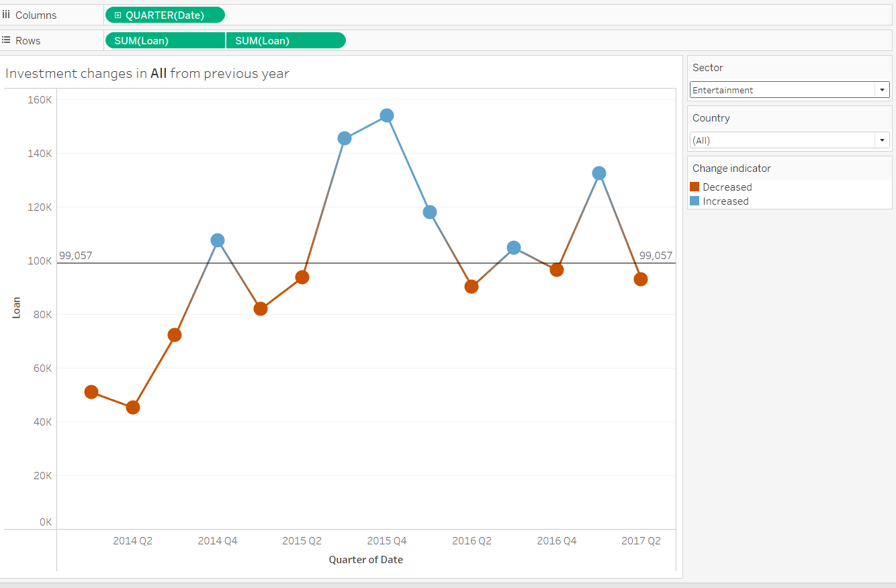Image resolution: width=896 pixels, height=588 pixels.
Task: Expand the QUARTER(Date) pill plus icon
Action: click(x=118, y=15)
